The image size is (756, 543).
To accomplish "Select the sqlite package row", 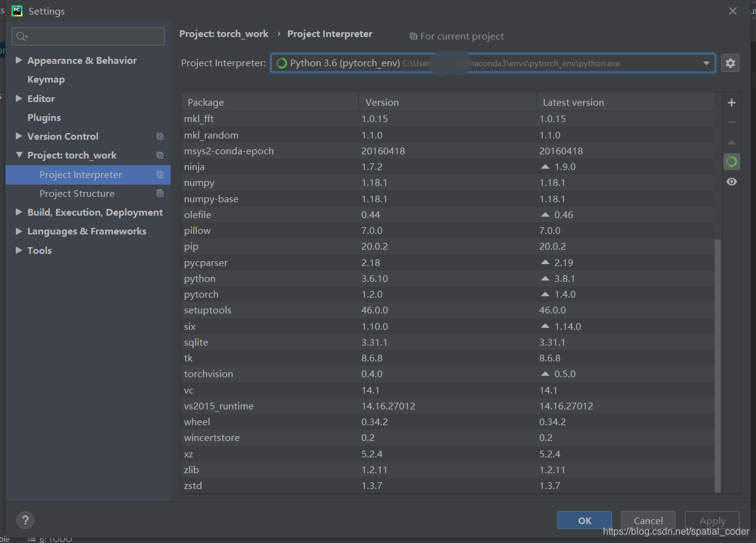I will [448, 343].
